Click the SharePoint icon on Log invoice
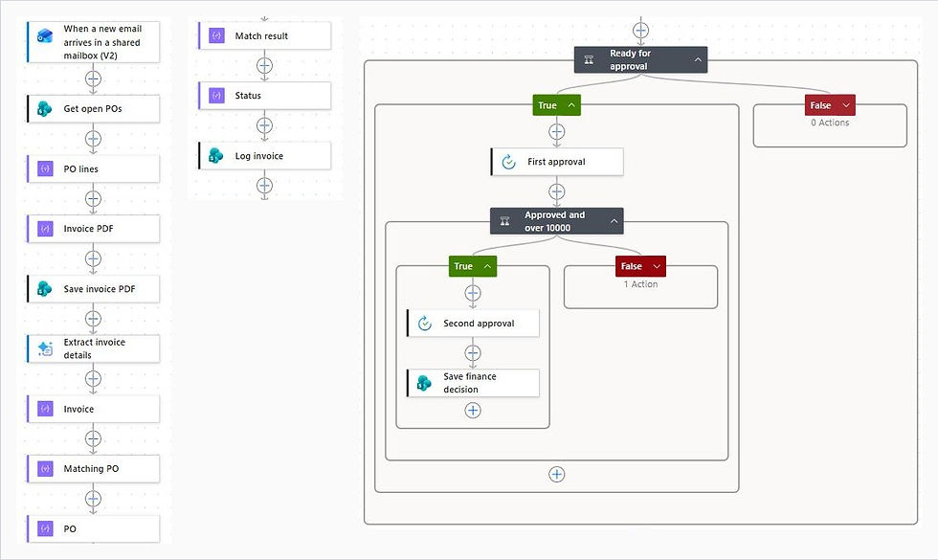The image size is (938, 560). 216,155
